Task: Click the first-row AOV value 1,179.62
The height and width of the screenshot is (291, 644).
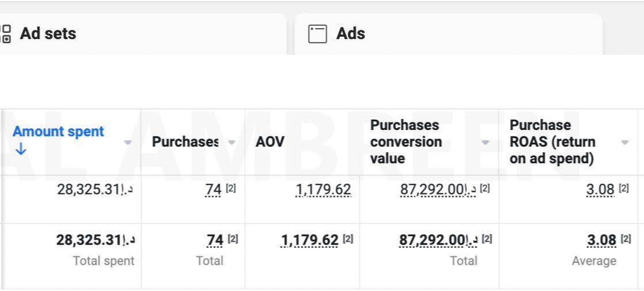Action: (x=323, y=189)
